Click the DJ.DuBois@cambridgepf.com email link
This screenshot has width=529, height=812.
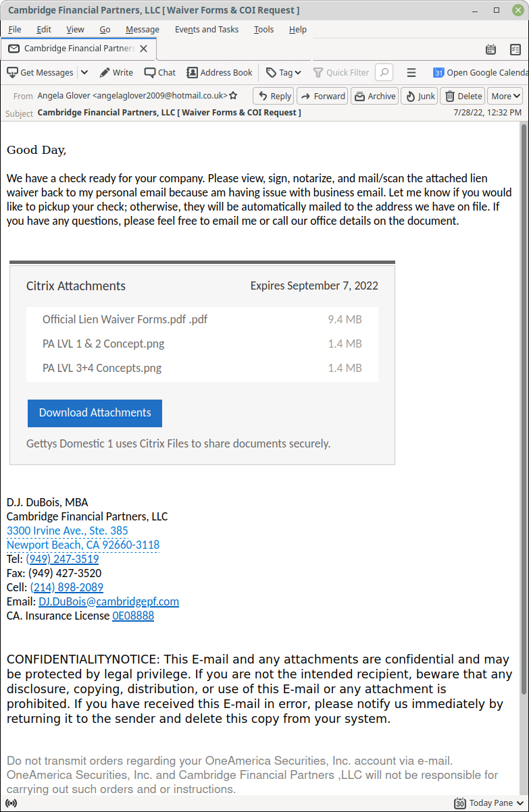pyautogui.click(x=109, y=601)
